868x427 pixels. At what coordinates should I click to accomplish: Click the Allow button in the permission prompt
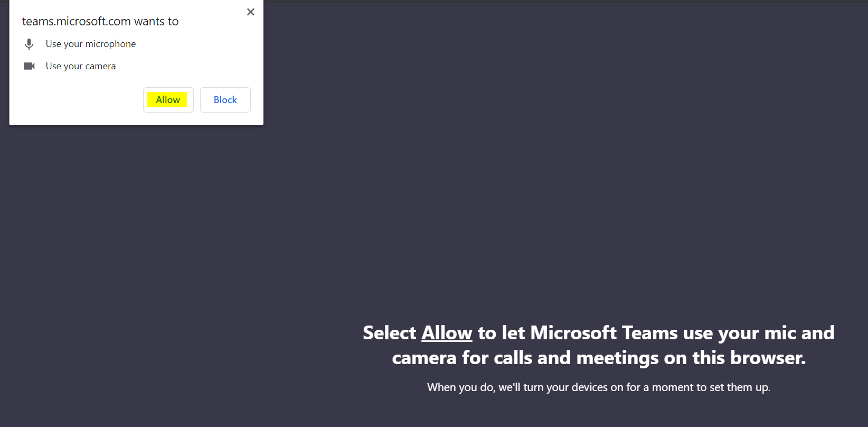tap(168, 100)
